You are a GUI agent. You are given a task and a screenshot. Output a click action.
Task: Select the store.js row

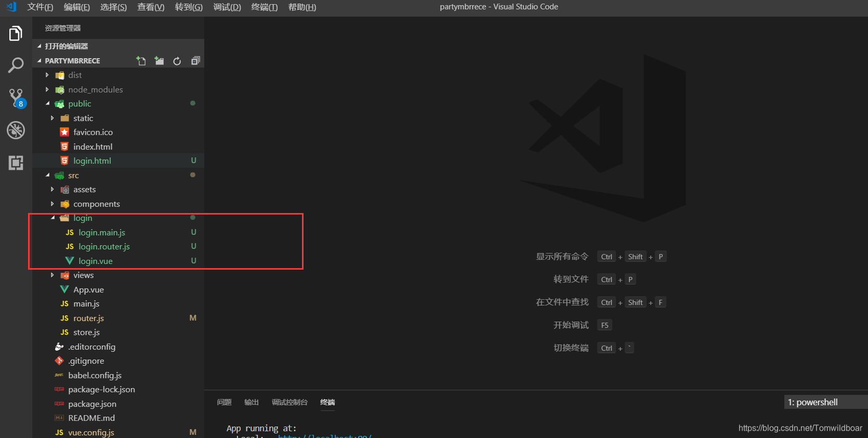pos(119,333)
